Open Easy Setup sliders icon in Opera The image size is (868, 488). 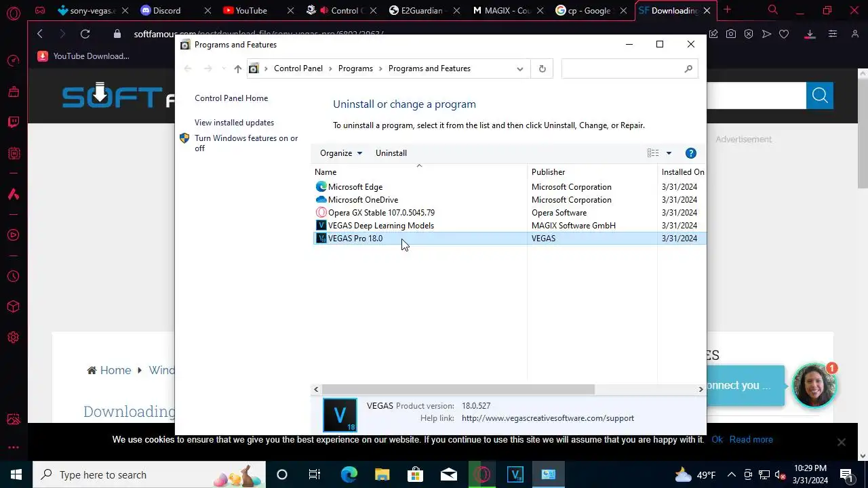point(833,34)
